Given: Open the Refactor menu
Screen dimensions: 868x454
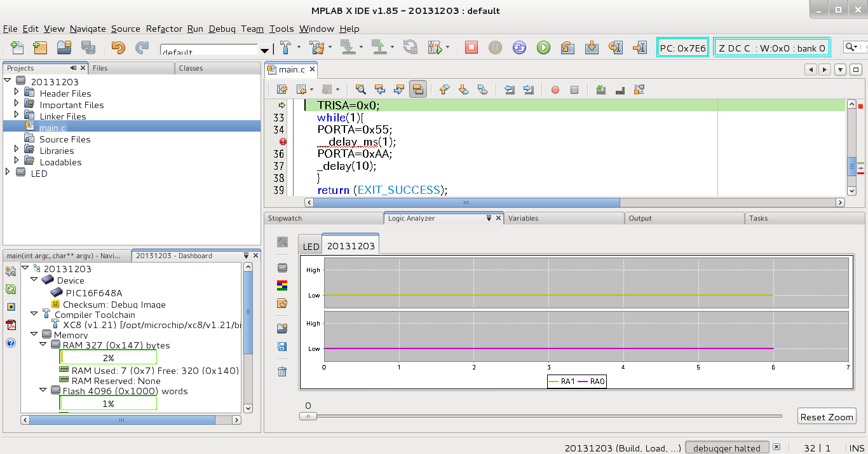Looking at the screenshot, I should [x=164, y=29].
